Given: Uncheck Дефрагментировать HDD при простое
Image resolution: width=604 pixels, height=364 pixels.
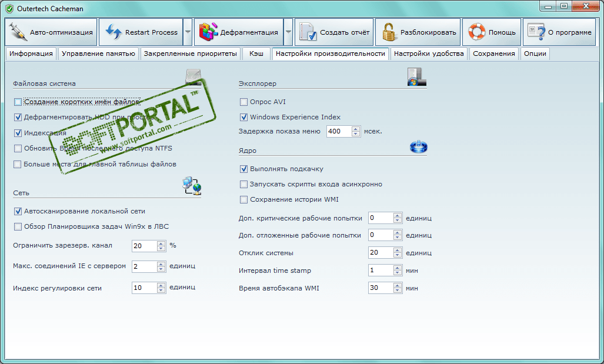Looking at the screenshot, I should [x=18, y=117].
